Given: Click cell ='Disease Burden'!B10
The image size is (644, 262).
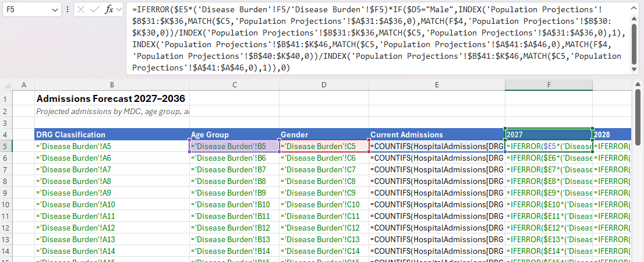Looking at the screenshot, I should tap(234, 204).
